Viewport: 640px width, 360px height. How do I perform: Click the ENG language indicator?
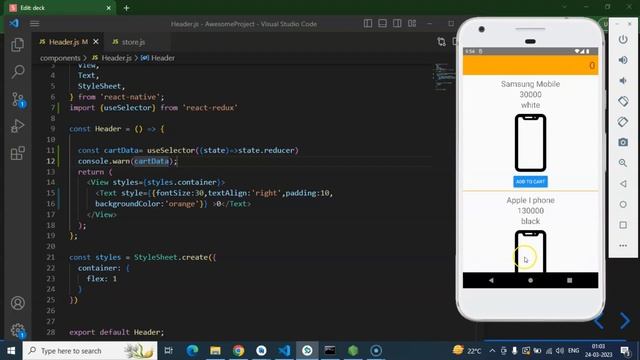click(573, 351)
